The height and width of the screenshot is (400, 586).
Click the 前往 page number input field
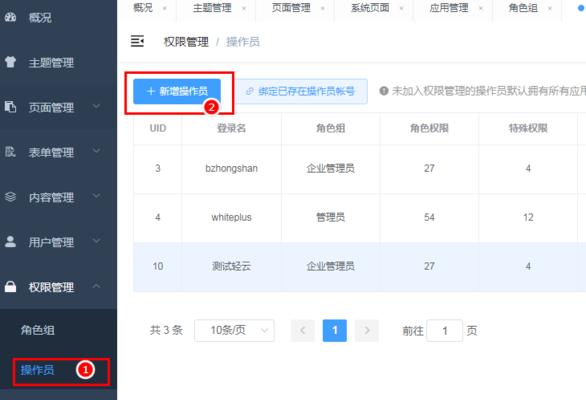(445, 330)
